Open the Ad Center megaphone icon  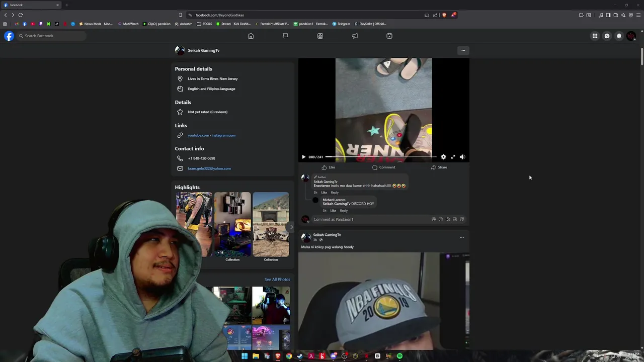(355, 36)
